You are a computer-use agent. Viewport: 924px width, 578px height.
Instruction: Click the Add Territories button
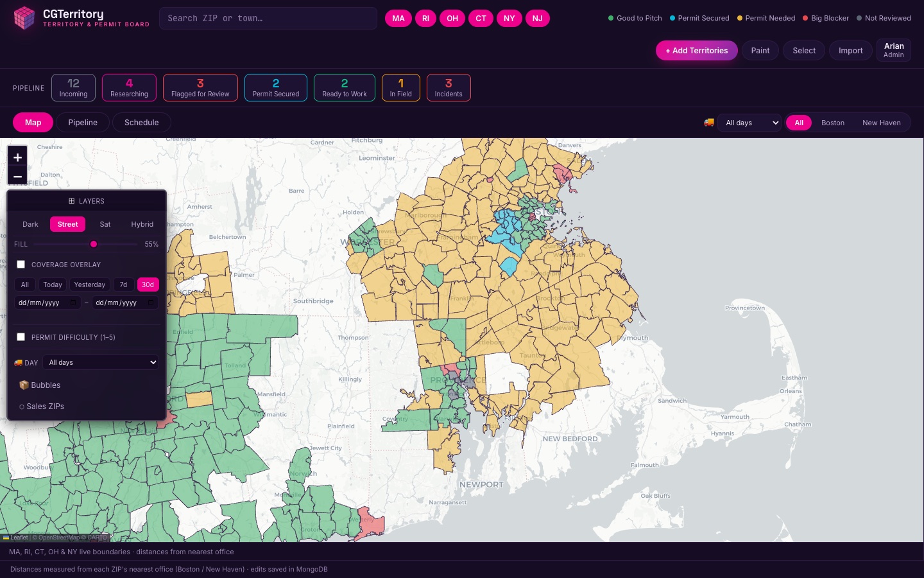[x=696, y=51]
